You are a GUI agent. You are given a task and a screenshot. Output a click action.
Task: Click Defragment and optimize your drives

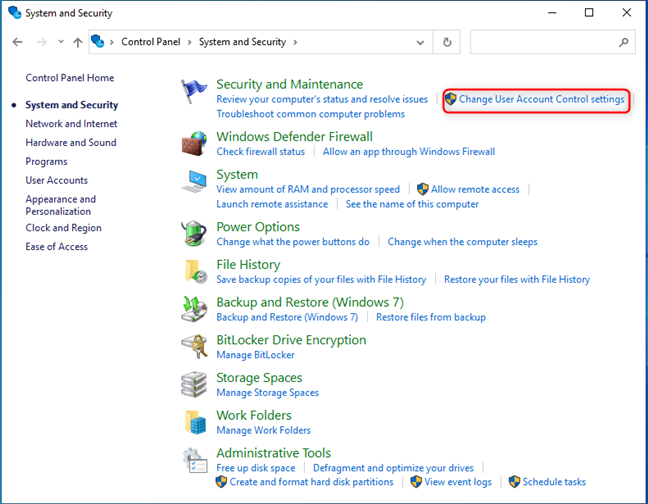click(393, 468)
